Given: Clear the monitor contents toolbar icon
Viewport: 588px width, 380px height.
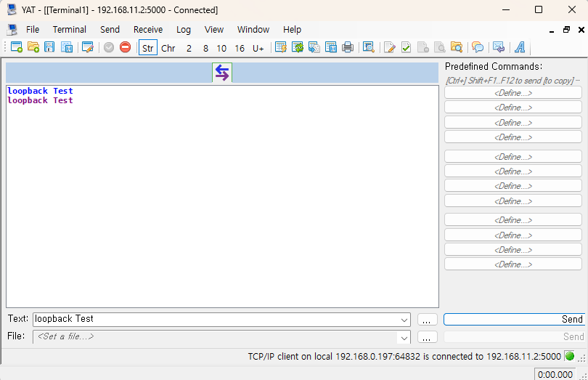Looking at the screenshot, I should click(x=281, y=47).
